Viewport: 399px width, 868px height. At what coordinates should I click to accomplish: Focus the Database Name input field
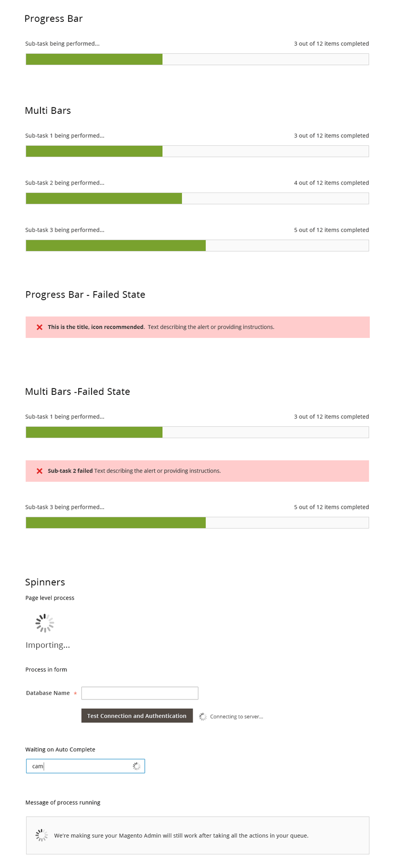(x=139, y=693)
